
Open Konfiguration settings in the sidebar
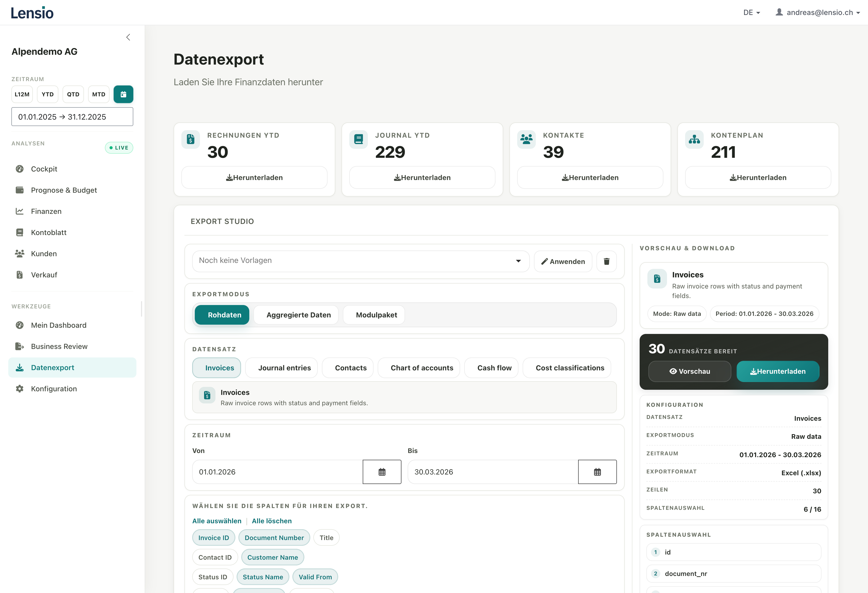pyautogui.click(x=54, y=389)
